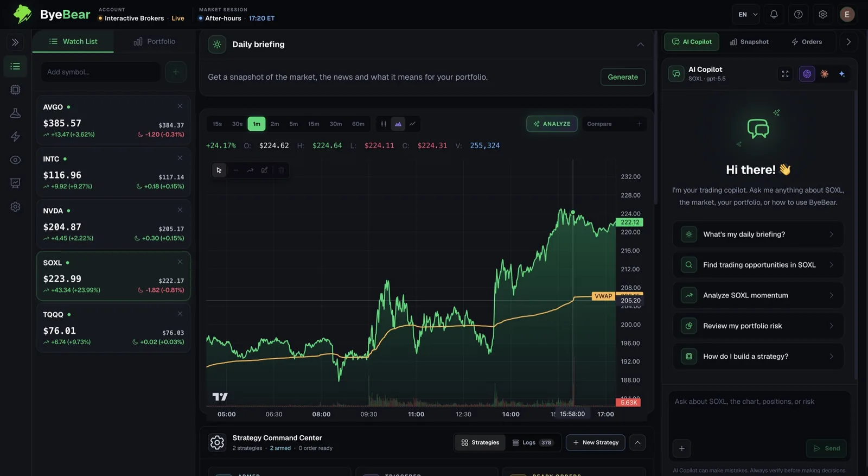
Task: Generate the daily briefing
Action: point(623,77)
